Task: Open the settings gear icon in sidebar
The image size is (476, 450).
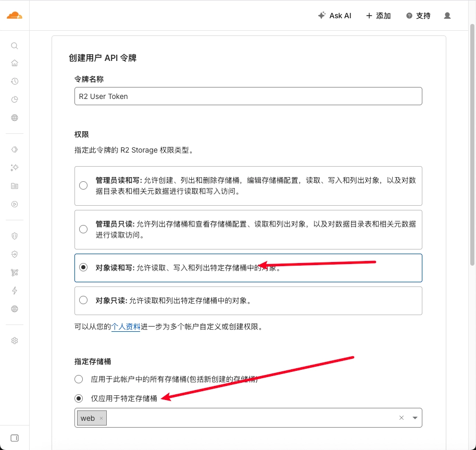Action: (15, 341)
